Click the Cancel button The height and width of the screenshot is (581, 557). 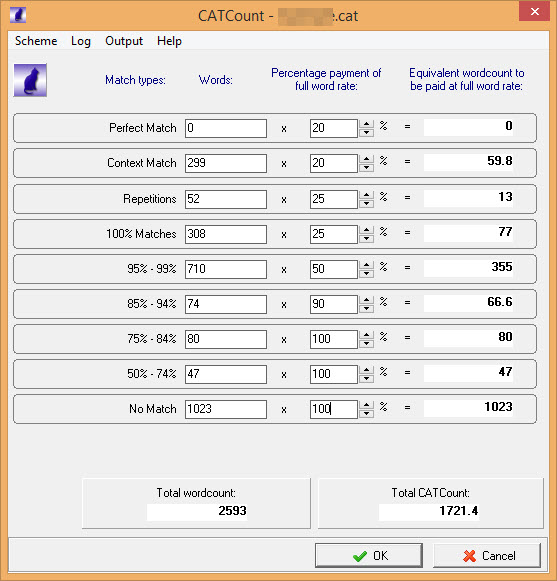487,555
